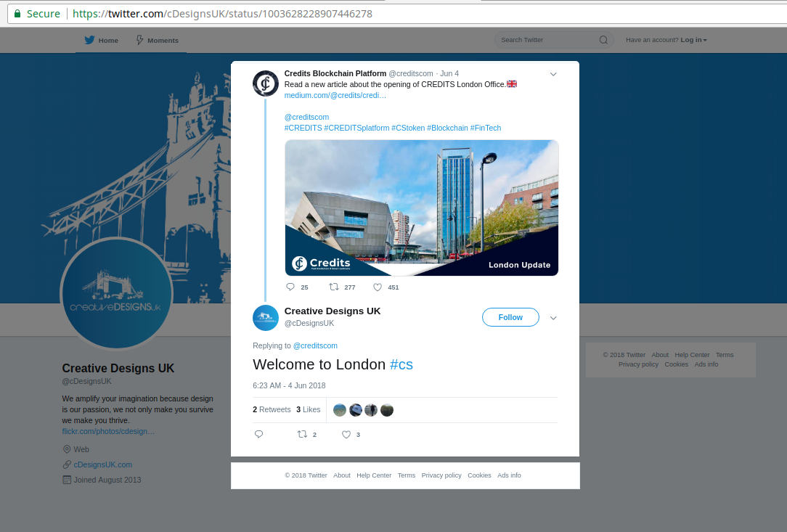Open the Jun 4 tweet timestamp
Screen dimensions: 787x532
pyautogui.click(x=449, y=73)
